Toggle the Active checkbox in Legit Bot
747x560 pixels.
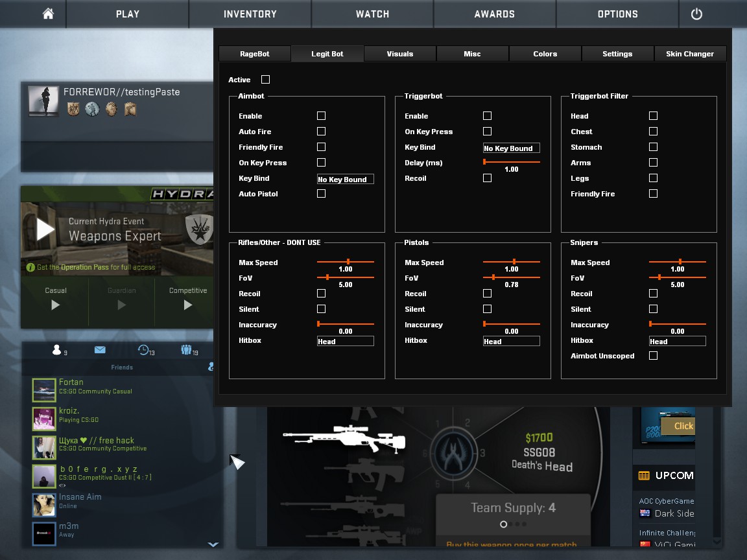point(265,80)
